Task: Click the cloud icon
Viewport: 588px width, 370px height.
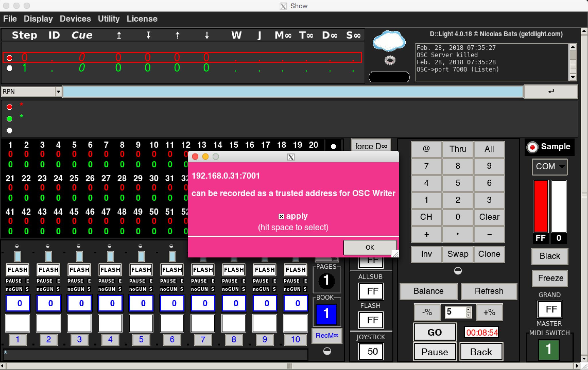Action: 389,41
